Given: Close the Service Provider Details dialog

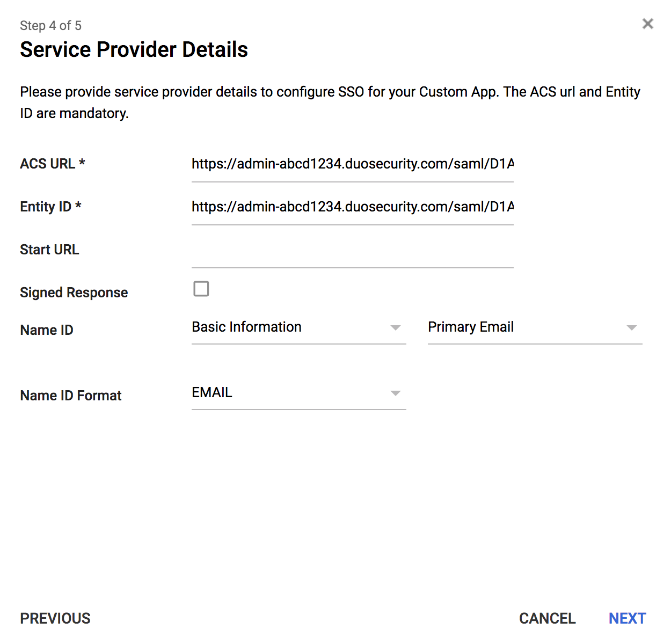Looking at the screenshot, I should (x=647, y=24).
